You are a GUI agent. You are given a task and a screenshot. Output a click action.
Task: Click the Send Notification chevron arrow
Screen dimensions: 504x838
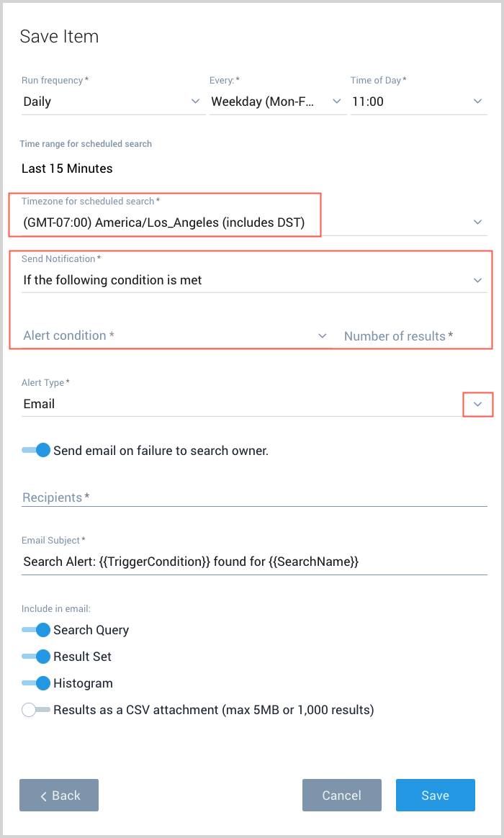pyautogui.click(x=478, y=280)
